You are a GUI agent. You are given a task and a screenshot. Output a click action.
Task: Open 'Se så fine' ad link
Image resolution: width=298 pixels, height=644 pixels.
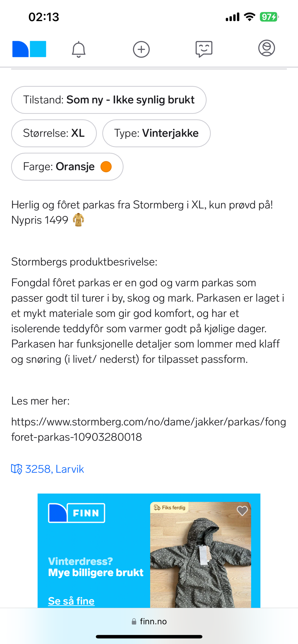(x=71, y=601)
